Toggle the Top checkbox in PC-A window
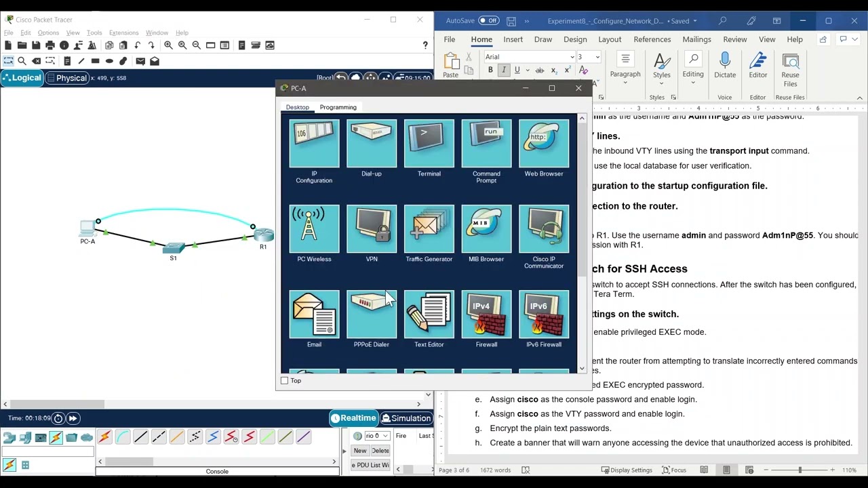The height and width of the screenshot is (488, 868). pyautogui.click(x=285, y=381)
